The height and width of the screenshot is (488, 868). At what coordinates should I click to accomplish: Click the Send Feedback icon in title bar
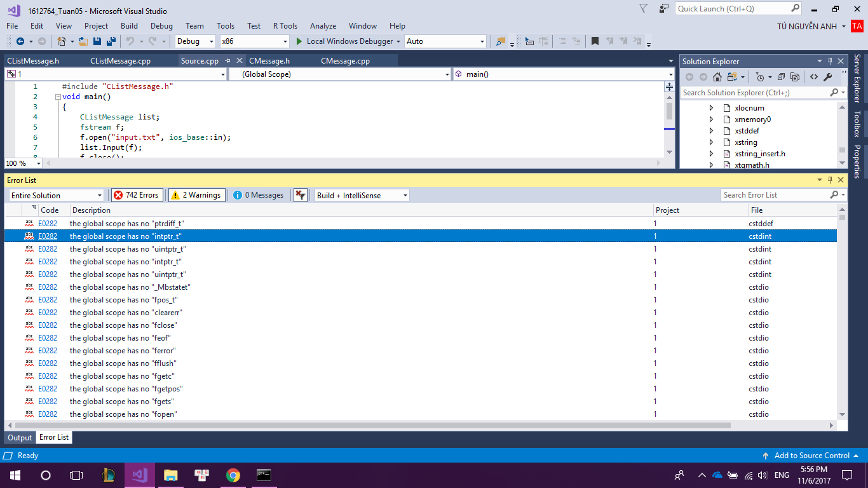point(663,8)
